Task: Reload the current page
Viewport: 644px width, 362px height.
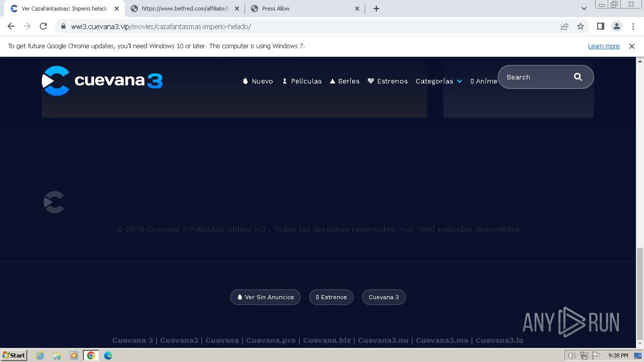Action: (x=43, y=26)
